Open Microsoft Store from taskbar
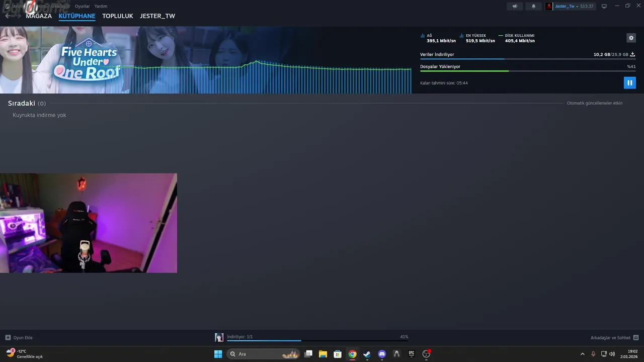This screenshot has width=644, height=362. 338,354
